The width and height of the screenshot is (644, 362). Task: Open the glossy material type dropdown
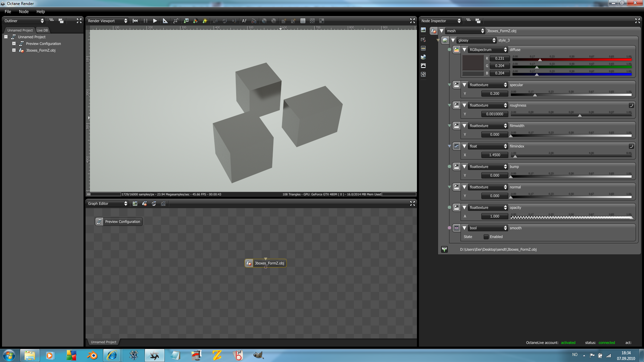click(476, 40)
